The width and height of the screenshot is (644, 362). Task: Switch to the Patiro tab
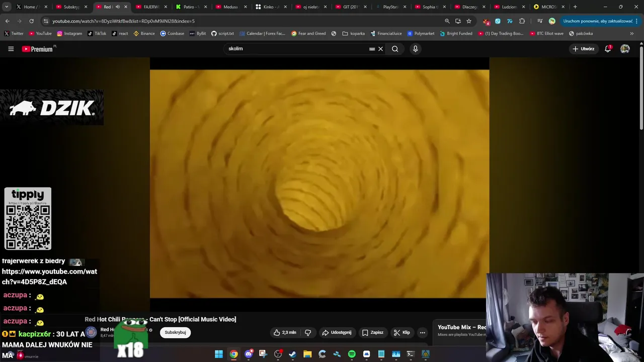pyautogui.click(x=192, y=7)
